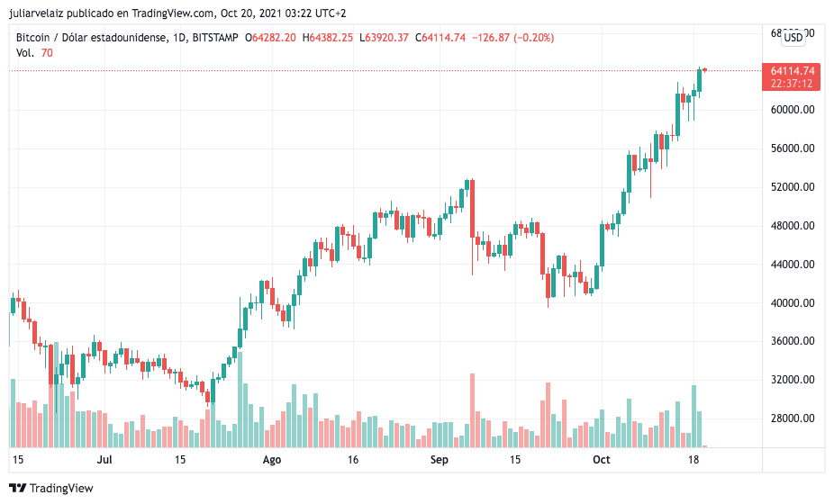Click the Vol. indicator label
834x504 pixels.
click(x=25, y=53)
